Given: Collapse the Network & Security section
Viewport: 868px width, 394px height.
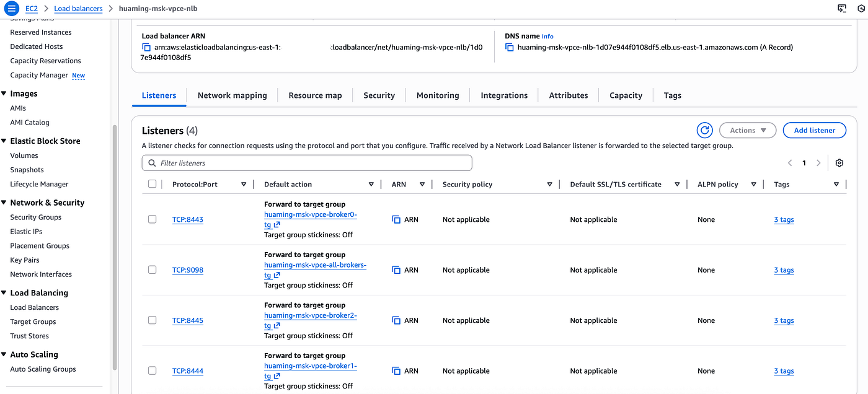Looking at the screenshot, I should coord(4,203).
